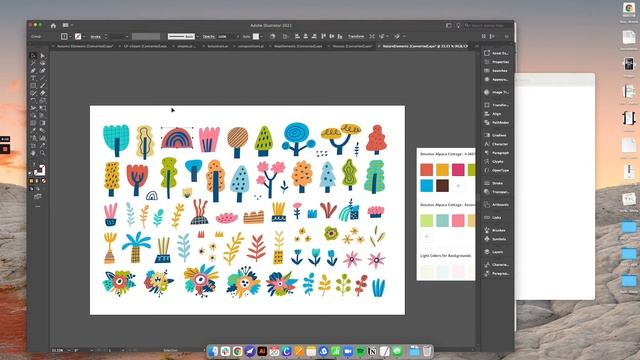Select the Direct Selection tool
This screenshot has width=640, height=360.
click(42, 56)
